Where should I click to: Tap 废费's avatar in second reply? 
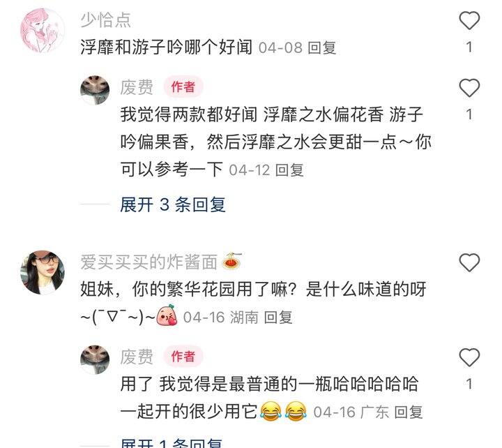point(95,359)
